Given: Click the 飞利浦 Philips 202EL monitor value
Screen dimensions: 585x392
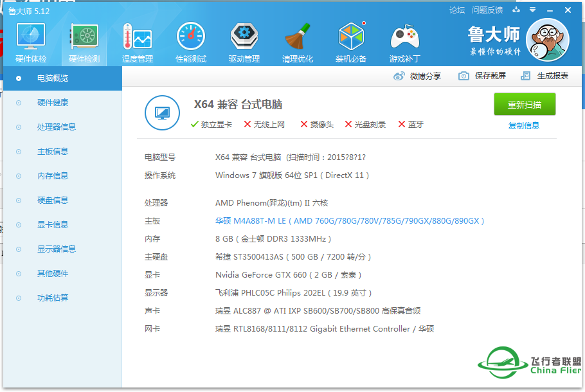Looking at the screenshot, I should click(293, 293).
